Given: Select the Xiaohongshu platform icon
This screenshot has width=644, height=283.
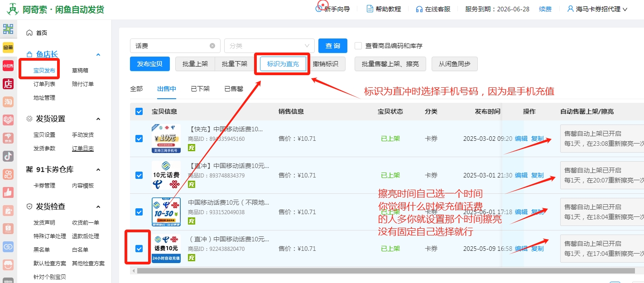Looking at the screenshot, I should pyautogui.click(x=8, y=66).
